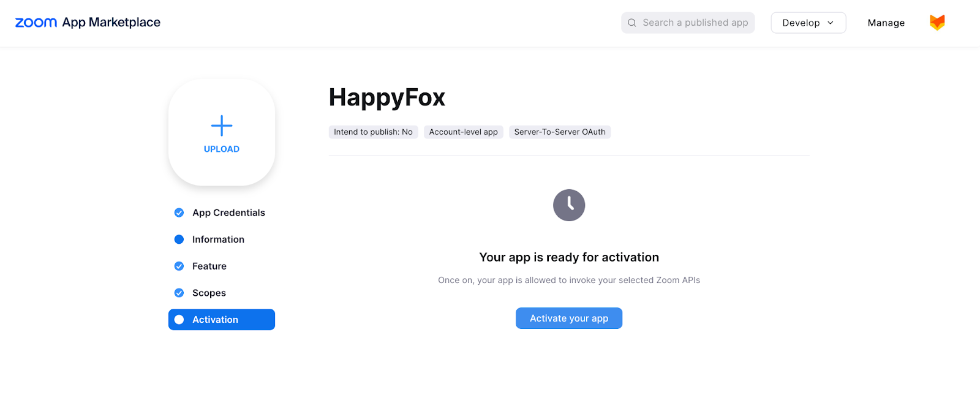Image resolution: width=980 pixels, height=419 pixels.
Task: Open the fox profile avatar
Action: 937,23
